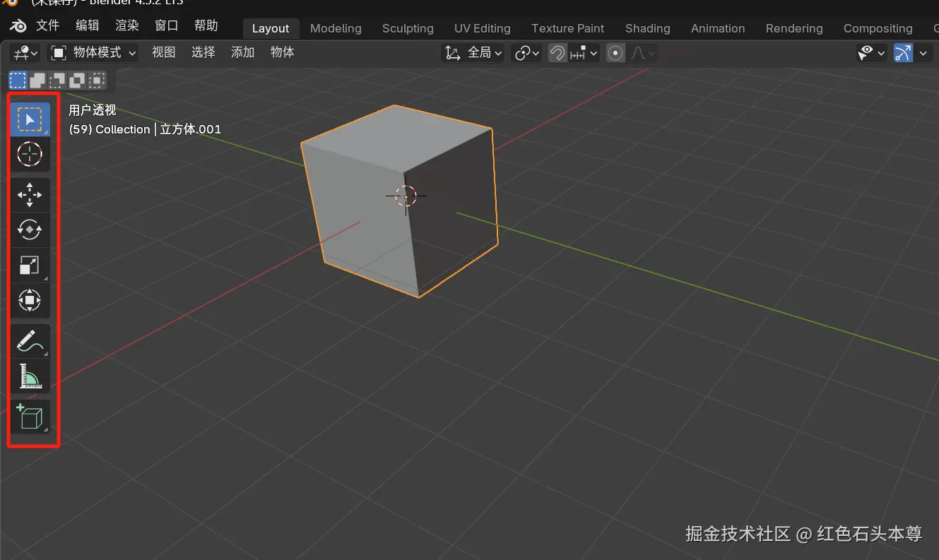Click the 用户透视 view label

(93, 111)
